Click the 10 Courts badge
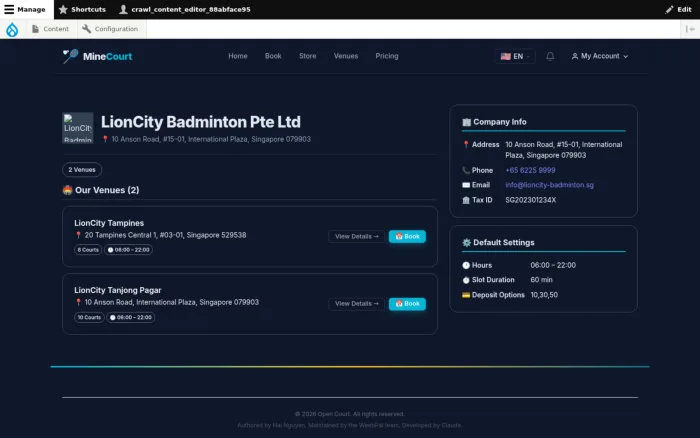 coord(89,317)
